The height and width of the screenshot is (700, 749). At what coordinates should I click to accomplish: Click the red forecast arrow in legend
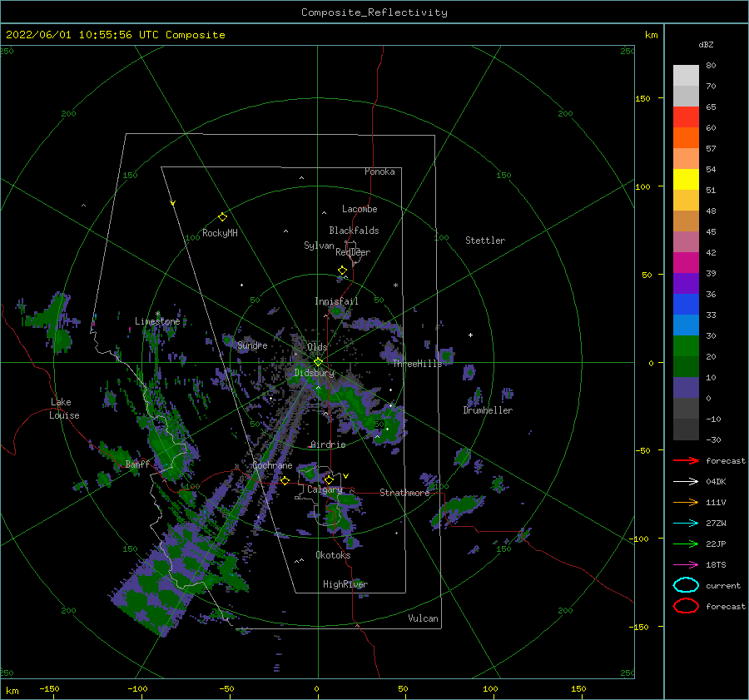[686, 460]
